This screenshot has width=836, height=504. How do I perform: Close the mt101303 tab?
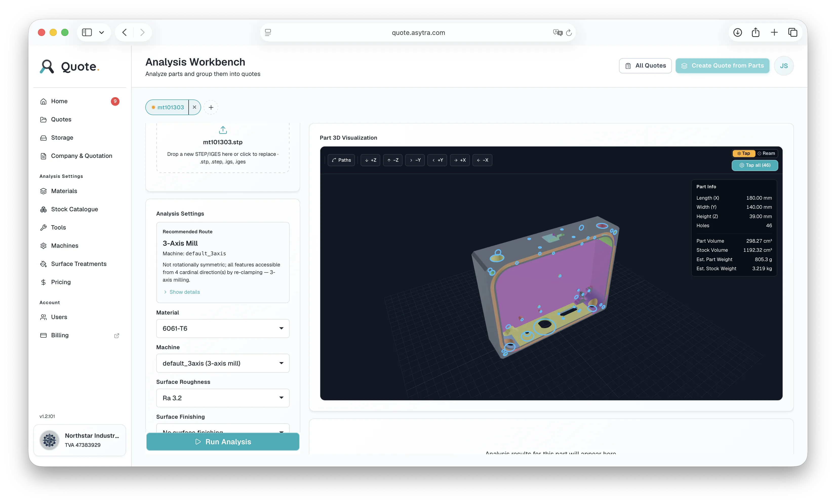(x=194, y=107)
